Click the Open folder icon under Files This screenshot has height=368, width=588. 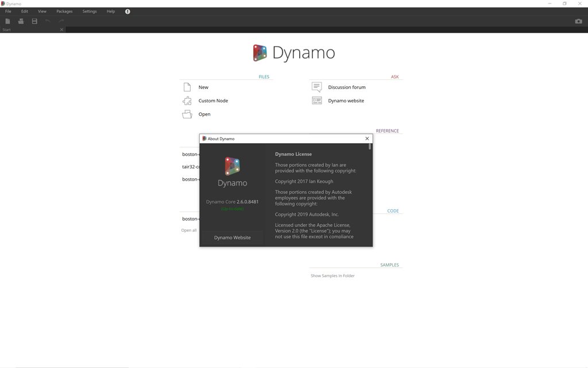pos(187,114)
